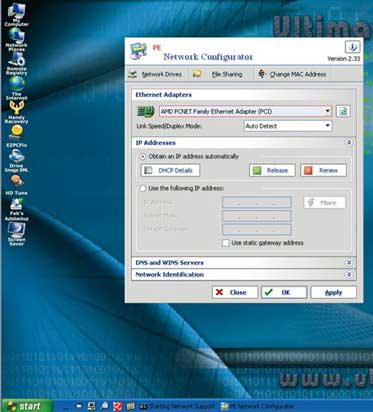Expand the DNS and WINS Servers section

[349, 263]
